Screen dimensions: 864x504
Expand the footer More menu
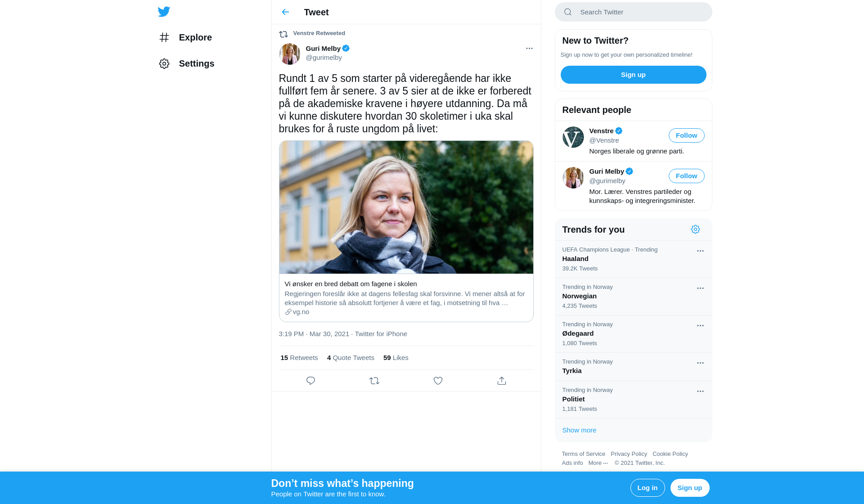coord(598,463)
